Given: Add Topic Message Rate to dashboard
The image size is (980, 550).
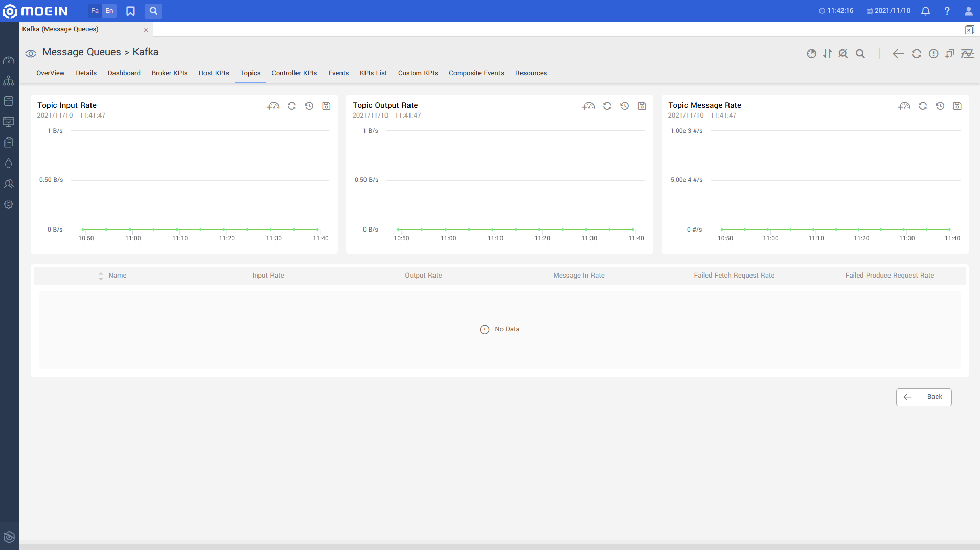Looking at the screenshot, I should tap(904, 106).
